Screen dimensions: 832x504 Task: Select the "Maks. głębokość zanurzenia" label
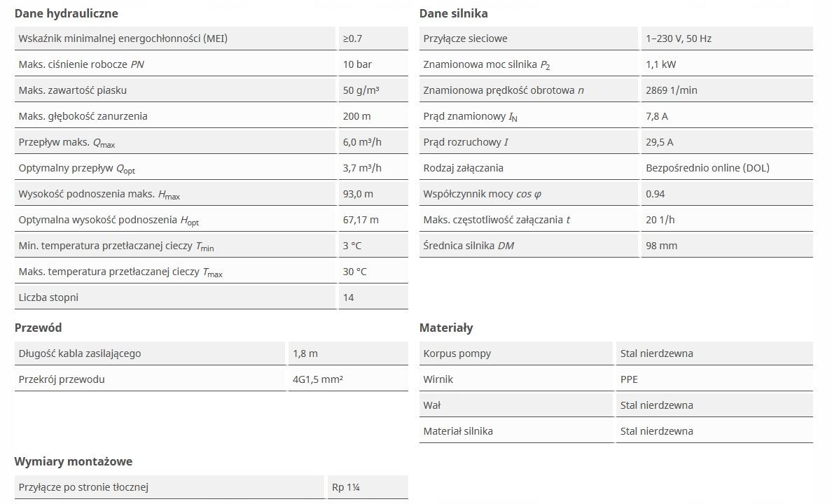(x=83, y=116)
